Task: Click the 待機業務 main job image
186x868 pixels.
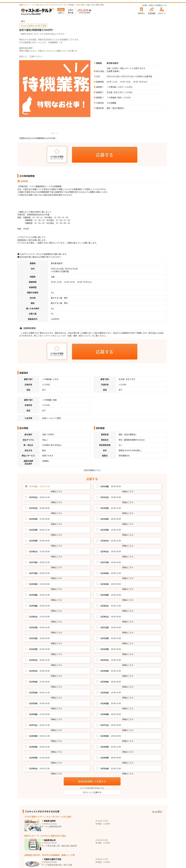Action: click(55, 89)
